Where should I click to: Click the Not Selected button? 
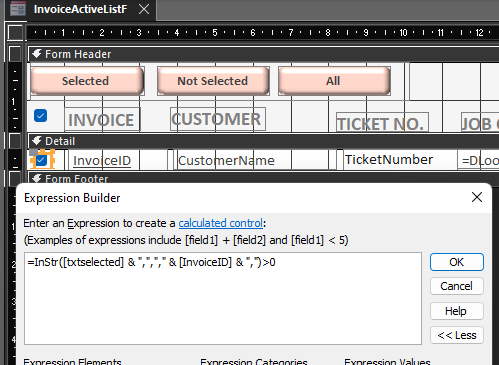[213, 81]
